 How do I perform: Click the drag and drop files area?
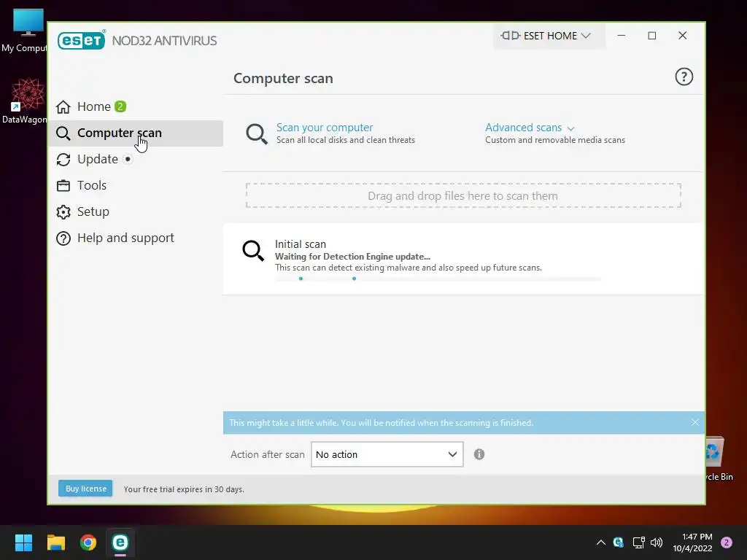tap(463, 195)
